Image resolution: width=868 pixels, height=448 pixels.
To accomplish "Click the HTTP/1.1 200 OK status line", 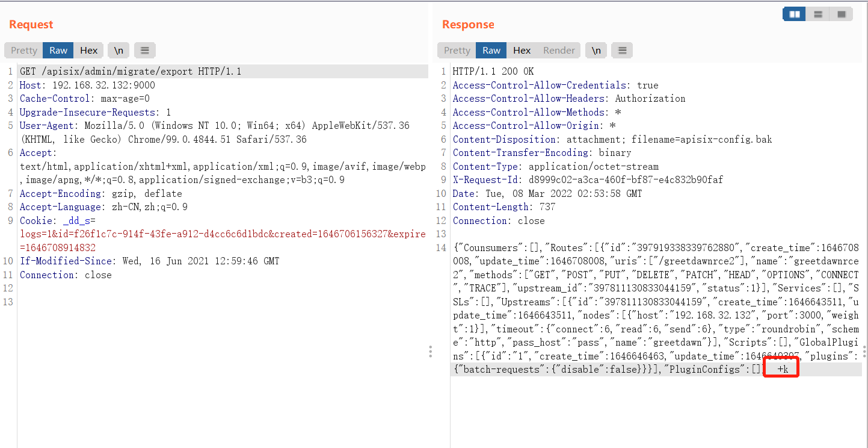I will coord(493,72).
